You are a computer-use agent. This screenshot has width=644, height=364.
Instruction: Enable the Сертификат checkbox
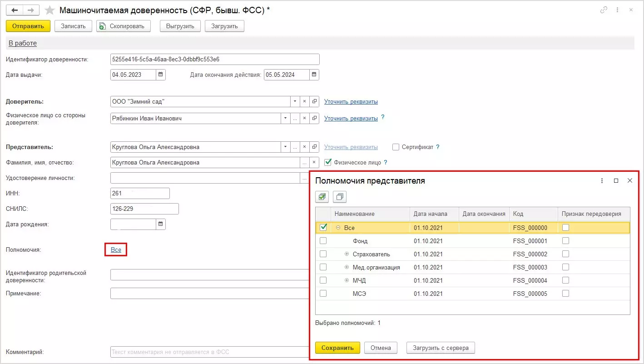pyautogui.click(x=396, y=147)
